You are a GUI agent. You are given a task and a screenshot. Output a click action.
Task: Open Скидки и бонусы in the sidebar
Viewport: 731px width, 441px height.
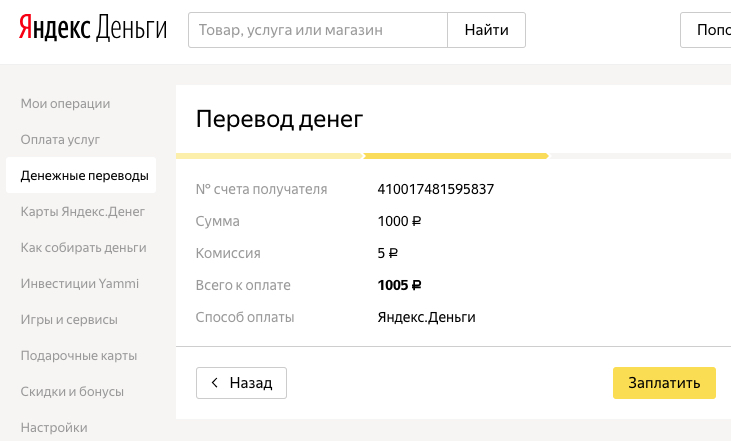[x=72, y=391]
